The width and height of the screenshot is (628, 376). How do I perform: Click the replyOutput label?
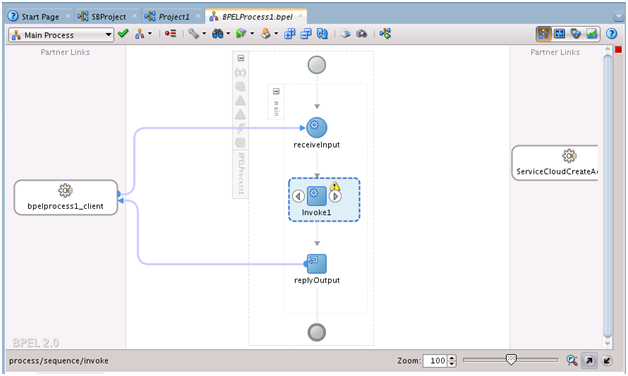317,280
